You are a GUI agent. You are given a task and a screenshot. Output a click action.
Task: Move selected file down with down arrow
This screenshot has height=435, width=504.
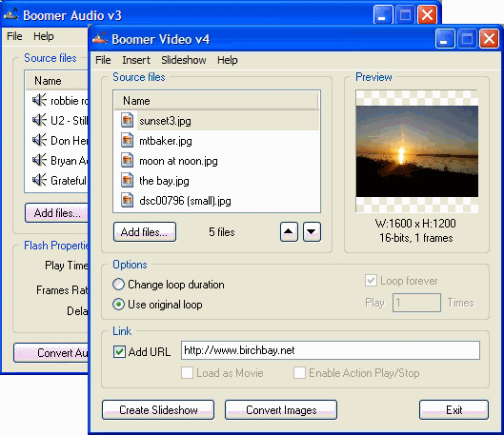tap(312, 231)
